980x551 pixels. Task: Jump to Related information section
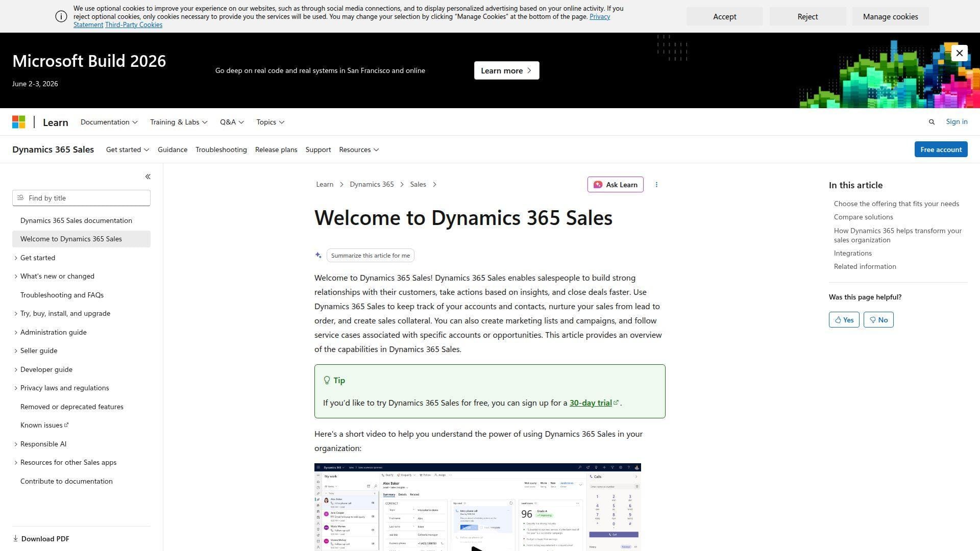(865, 266)
